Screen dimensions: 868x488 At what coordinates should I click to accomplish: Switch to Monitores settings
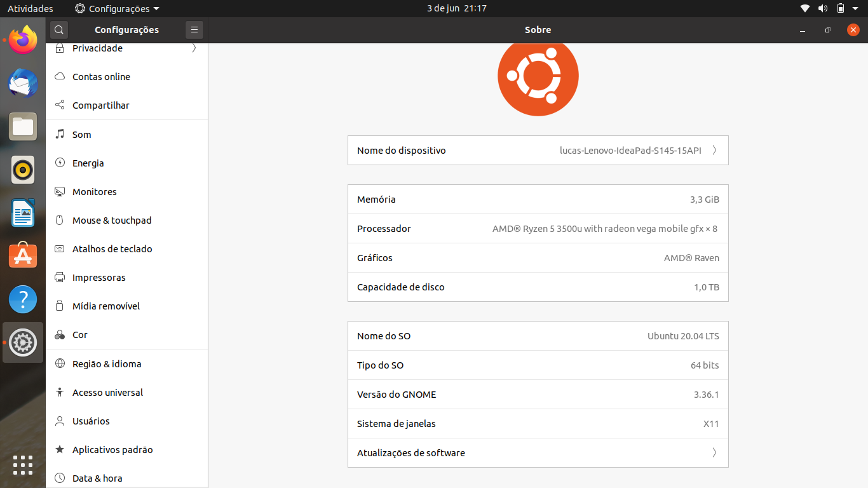click(127, 192)
